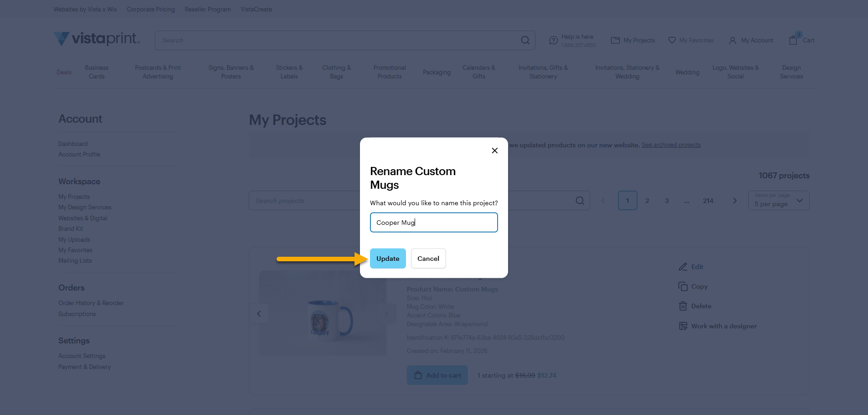Open Stickers & Labels menu

pos(289,72)
